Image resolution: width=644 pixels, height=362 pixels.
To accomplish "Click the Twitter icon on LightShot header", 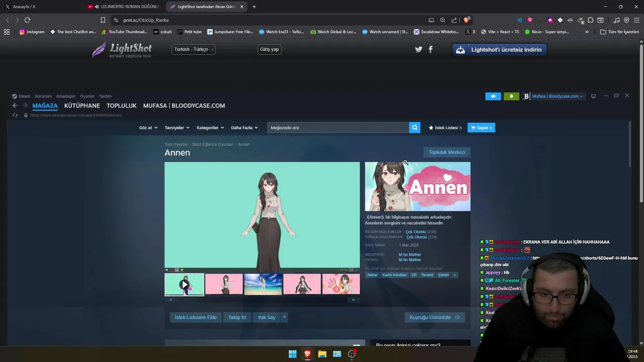I will pos(419,49).
